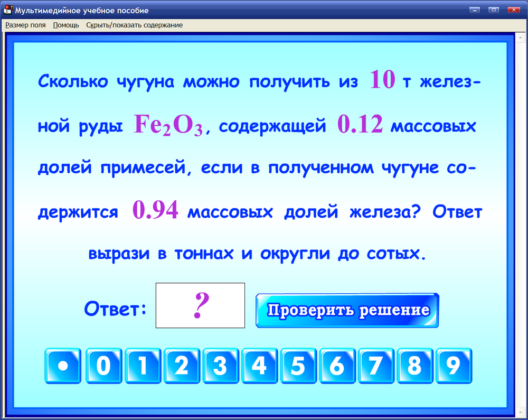
Task: Open the Помощь menu
Action: coord(65,25)
